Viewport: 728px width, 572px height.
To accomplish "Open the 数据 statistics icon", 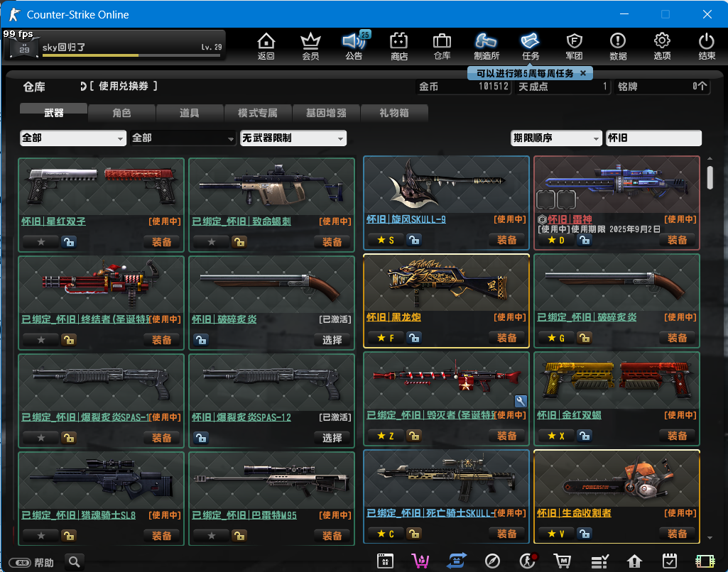I will coord(618,46).
